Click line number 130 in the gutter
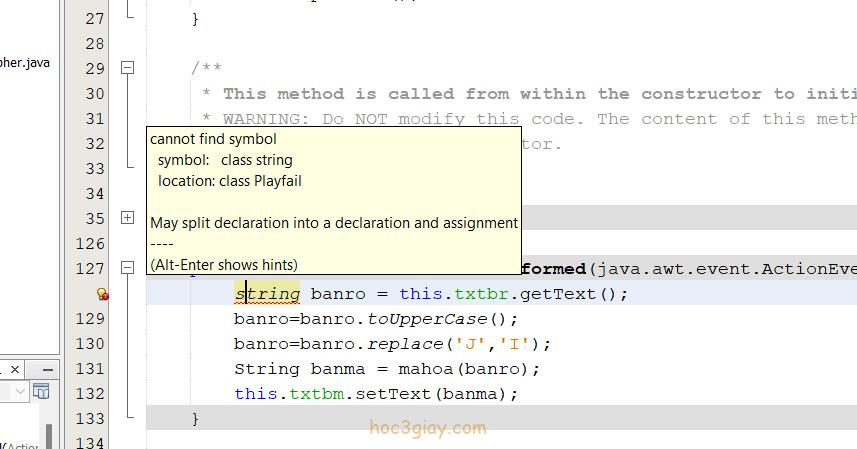Viewport: 857px width, 449px height. click(89, 343)
